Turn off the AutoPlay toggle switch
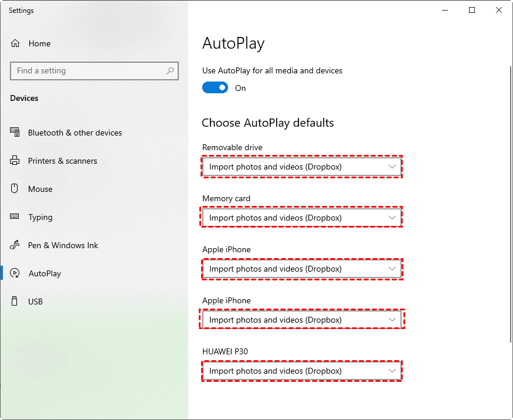The image size is (513, 420). [215, 88]
